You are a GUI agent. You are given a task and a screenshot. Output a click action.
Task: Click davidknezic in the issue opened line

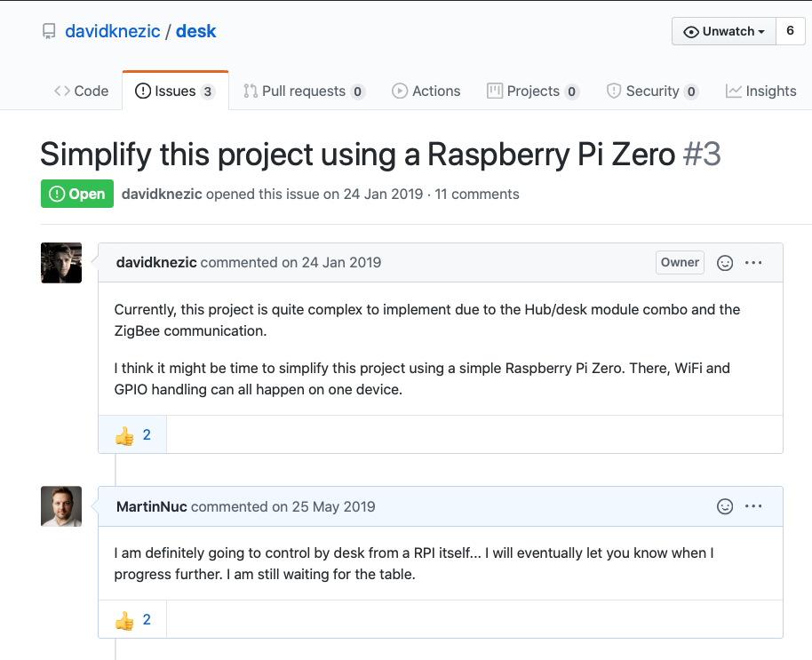pyautogui.click(x=162, y=195)
